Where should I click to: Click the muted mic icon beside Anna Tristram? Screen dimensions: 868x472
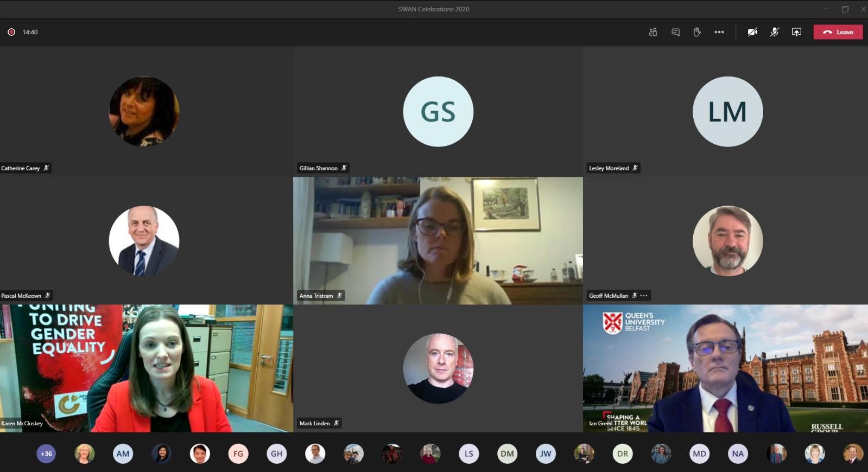coord(339,296)
